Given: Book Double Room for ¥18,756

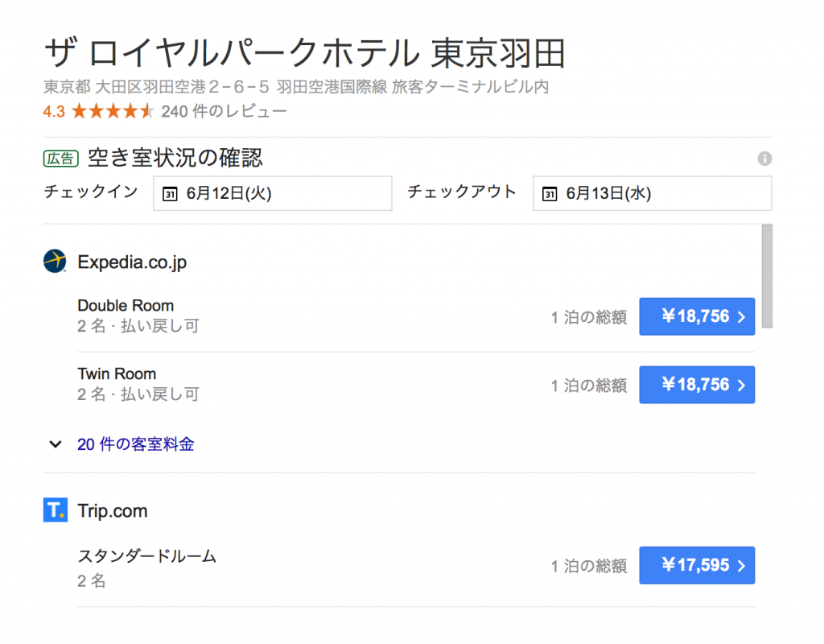Looking at the screenshot, I should tap(697, 316).
